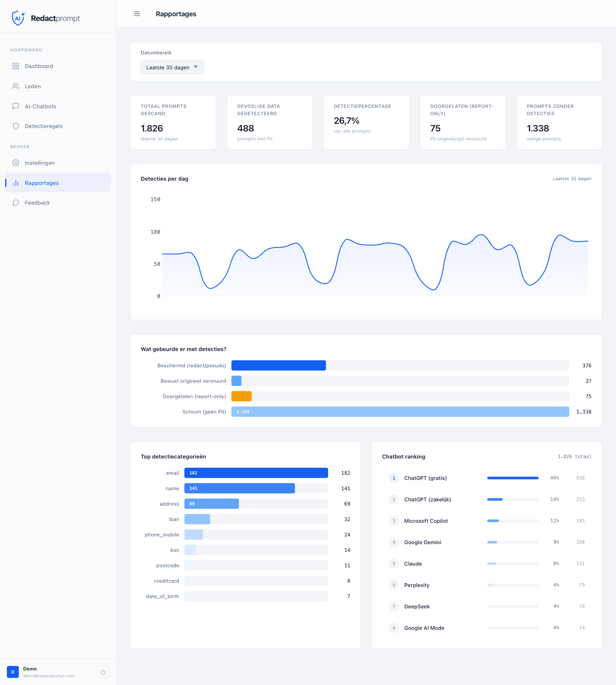Go to the Leden page
616x685 pixels.
58,86
